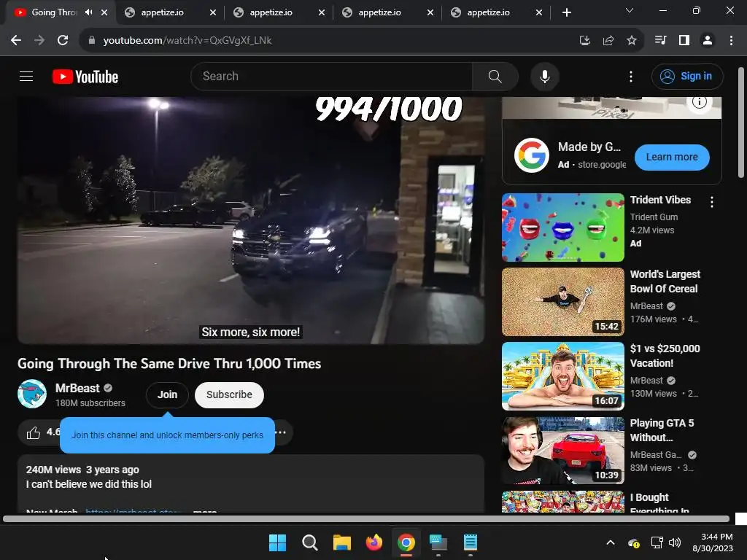This screenshot has width=747, height=560.
Task: Switch to the second appetize.io tab
Action: (271, 12)
